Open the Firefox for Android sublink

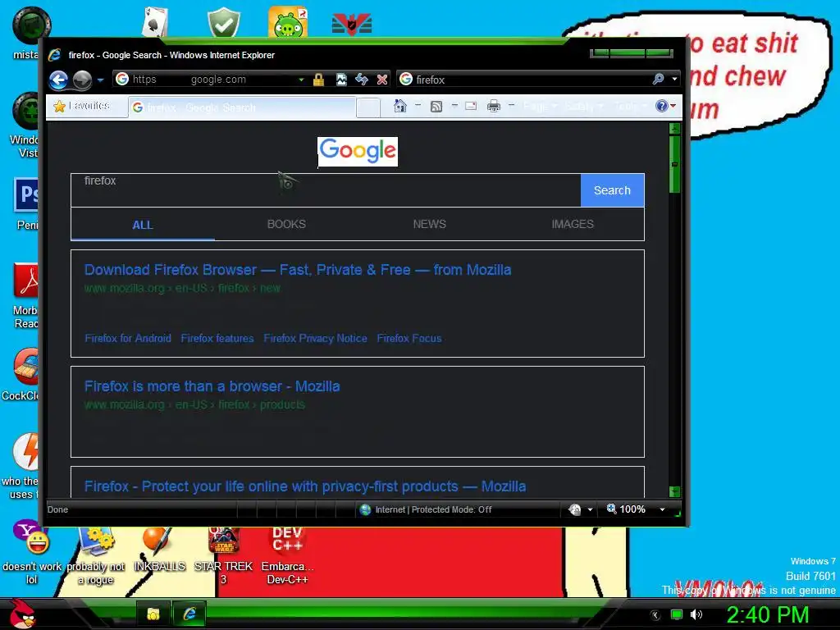point(128,338)
